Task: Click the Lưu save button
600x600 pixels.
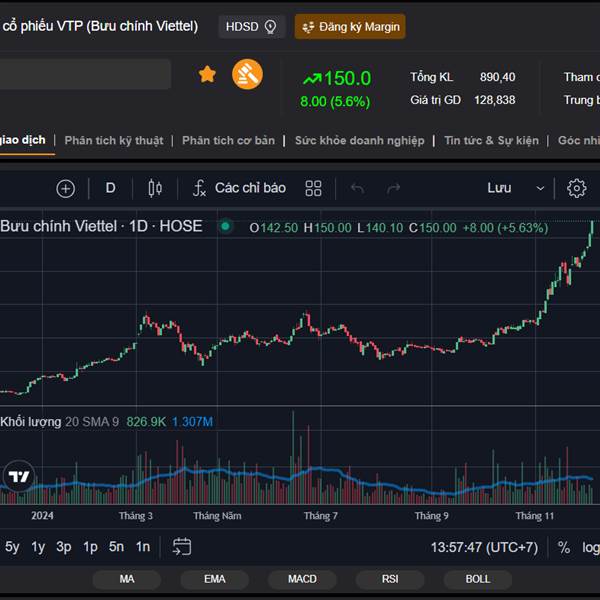Action: click(x=499, y=188)
